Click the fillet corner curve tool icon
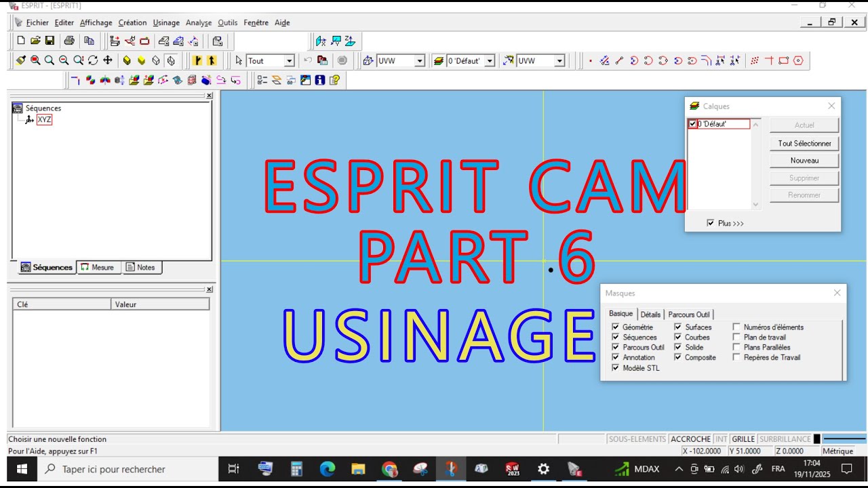Image resolution: width=868 pixels, height=488 pixels. (x=706, y=60)
